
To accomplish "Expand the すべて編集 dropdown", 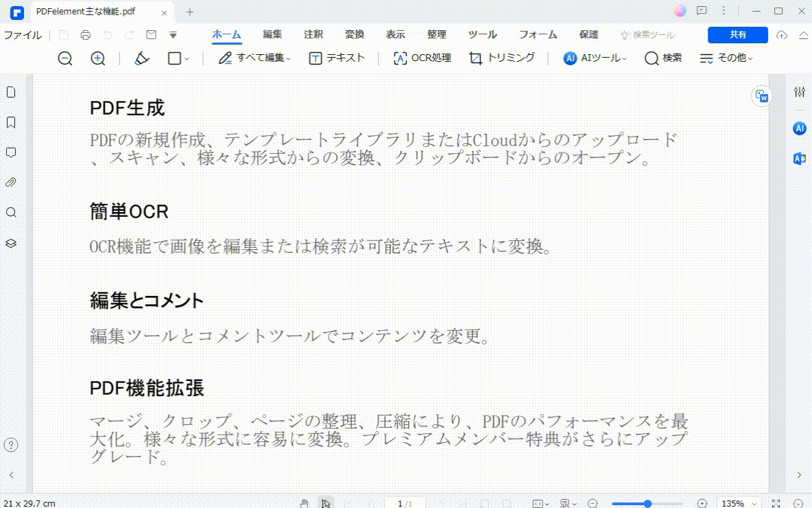I will [x=254, y=58].
